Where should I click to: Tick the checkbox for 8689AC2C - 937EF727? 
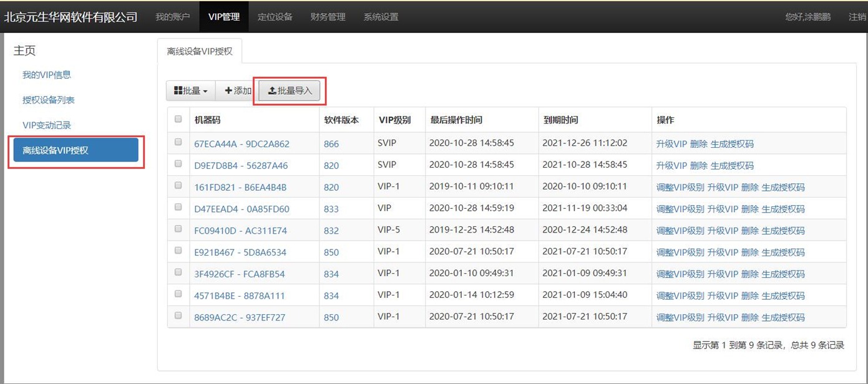pos(178,316)
